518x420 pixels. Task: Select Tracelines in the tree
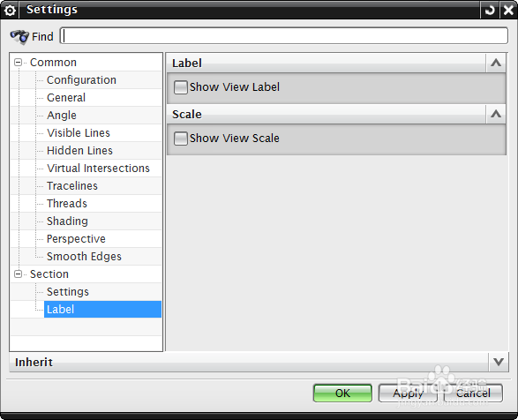(72, 185)
